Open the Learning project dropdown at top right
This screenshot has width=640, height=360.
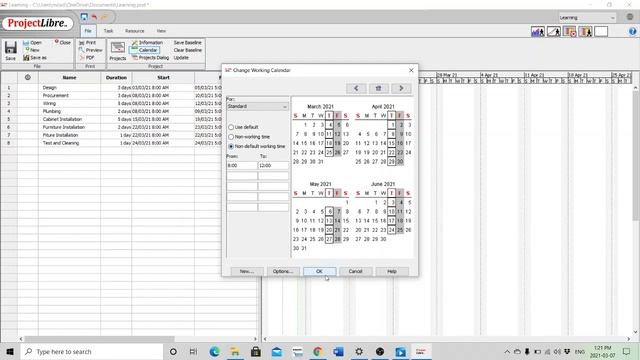pos(587,18)
